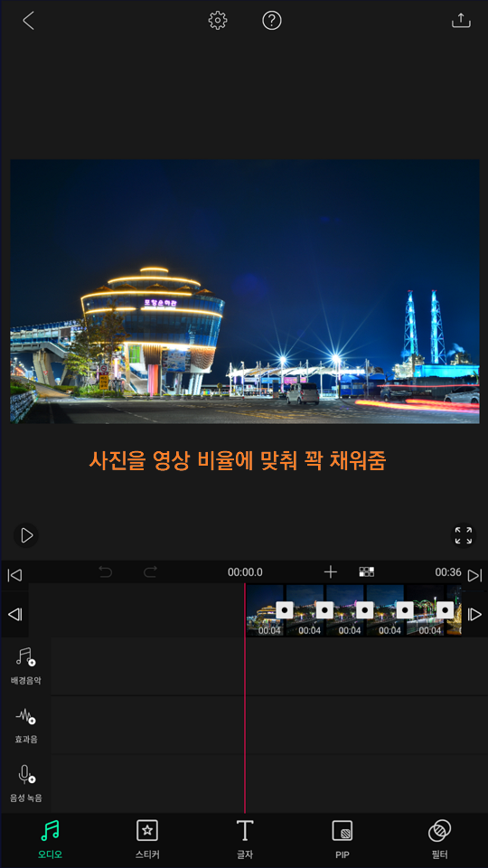Start a voice recording (음성 녹음)
The image size is (488, 868).
25,784
